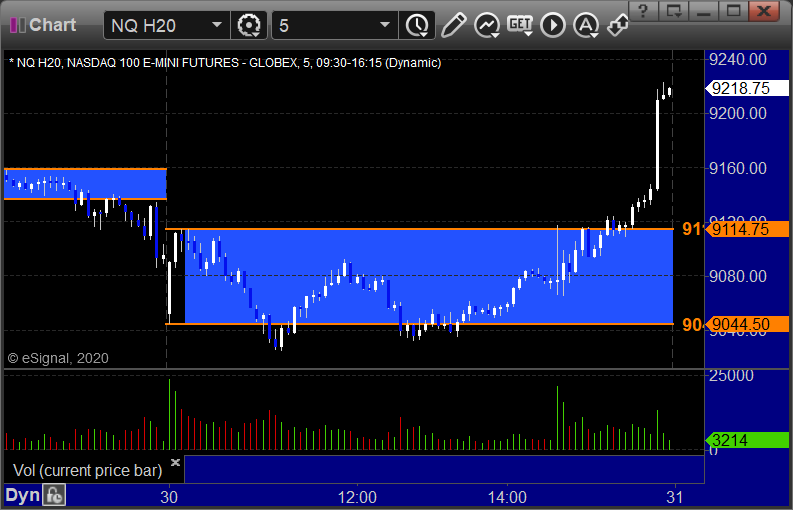Click the green volume label 3214
The width and height of the screenshot is (793, 510).
747,440
